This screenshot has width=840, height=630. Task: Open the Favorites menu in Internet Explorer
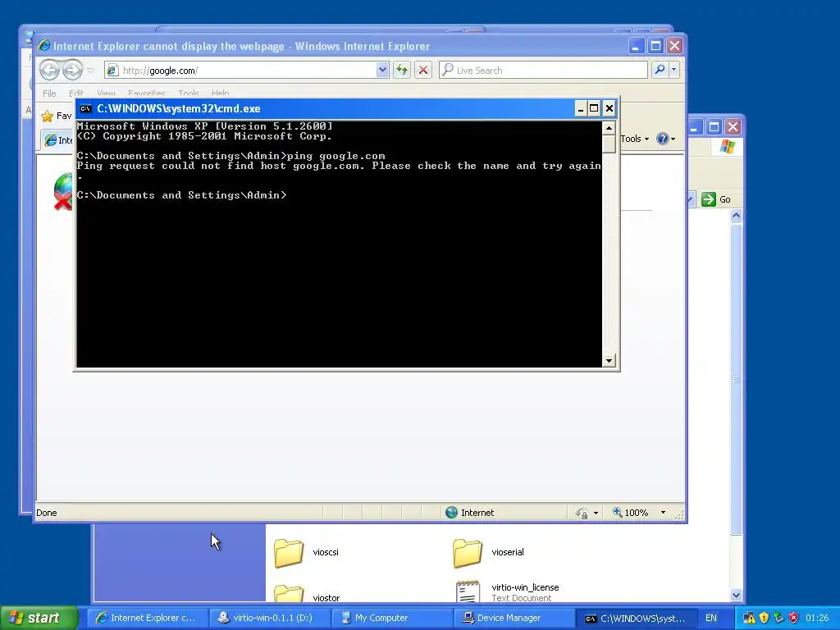point(146,94)
